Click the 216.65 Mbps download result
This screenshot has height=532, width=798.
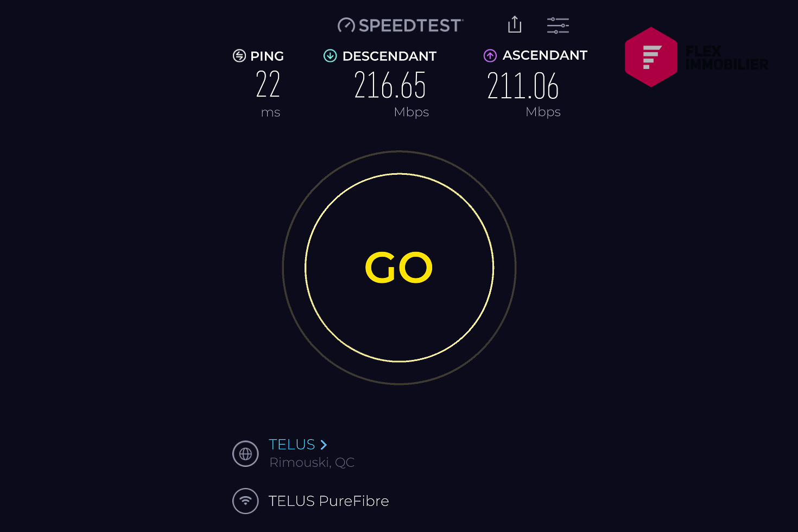coord(390,85)
